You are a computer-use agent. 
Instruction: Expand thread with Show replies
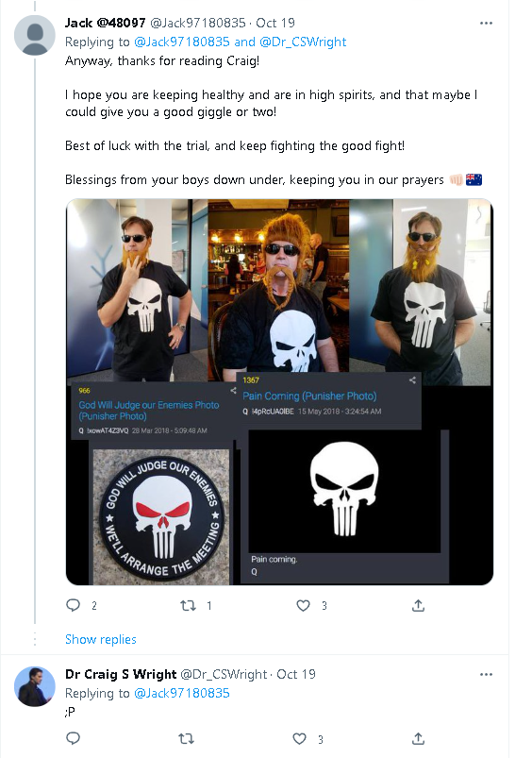click(x=101, y=639)
